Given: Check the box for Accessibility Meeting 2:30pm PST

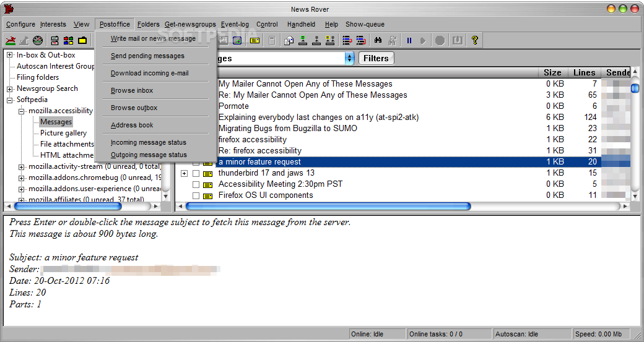Looking at the screenshot, I should point(196,185).
